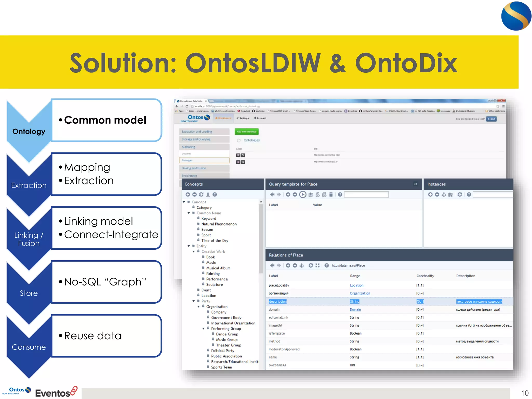
Task: Bookmark page with star icon
Action: (497, 106)
